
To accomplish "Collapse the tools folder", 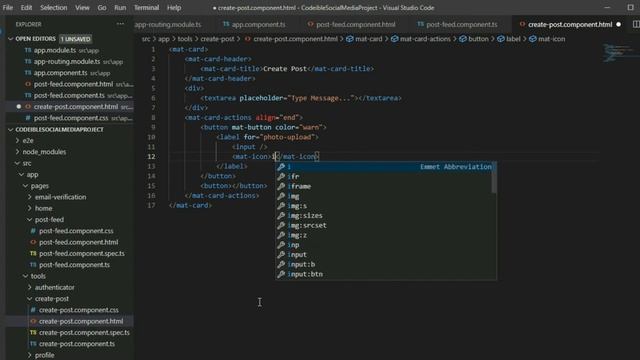I will [25, 276].
